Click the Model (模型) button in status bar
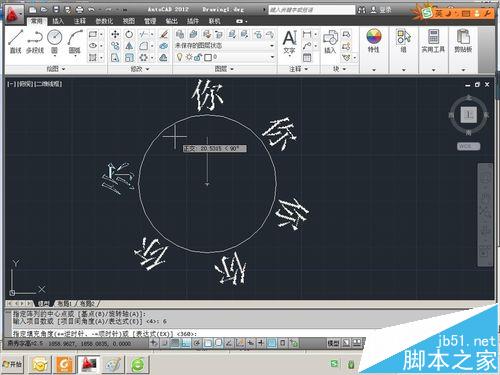Viewport: 500px width, 375px height. (333, 343)
